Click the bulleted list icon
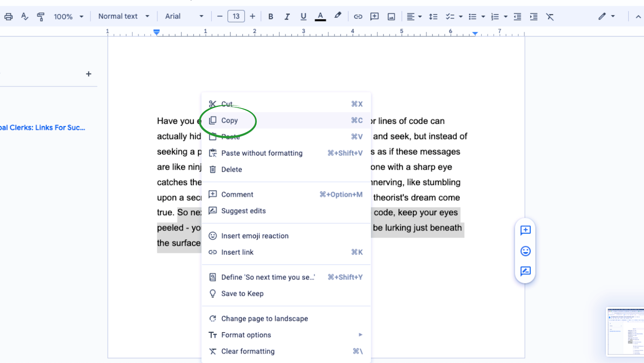This screenshot has width=644, height=363. click(473, 17)
